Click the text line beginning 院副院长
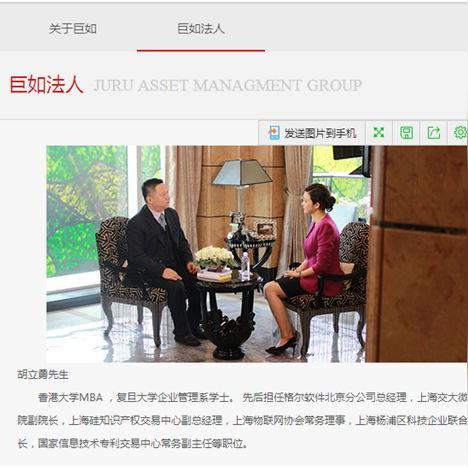 [x=242, y=421]
